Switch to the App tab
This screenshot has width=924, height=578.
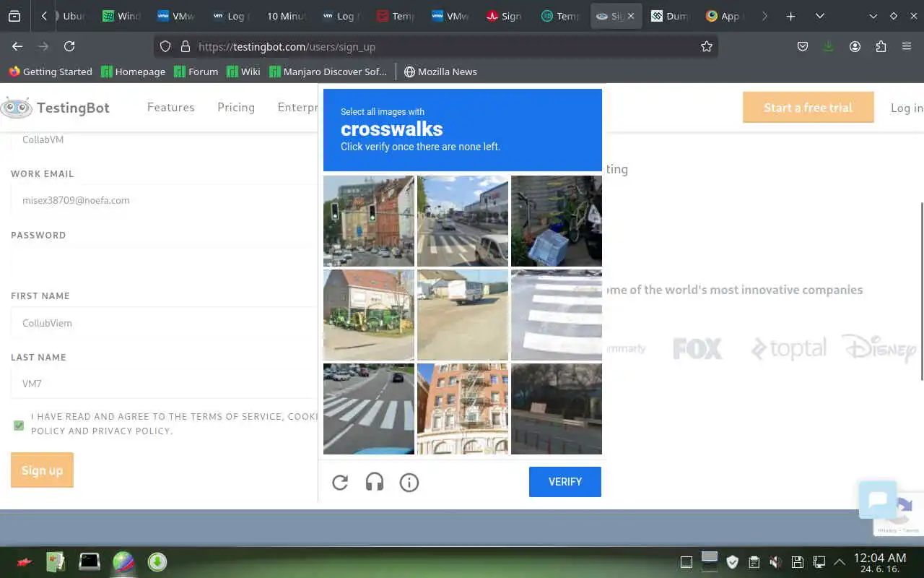coord(724,16)
